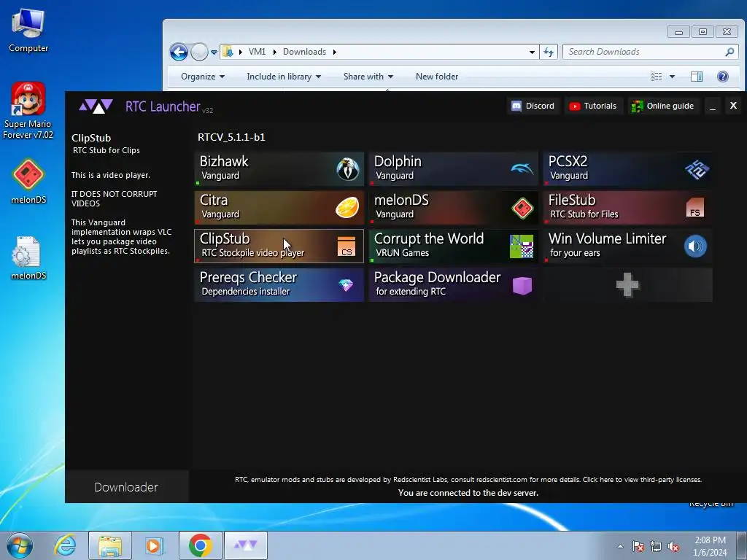Open the Bizhawk Vanguard tile
Viewport: 747px width, 560px height.
click(x=279, y=168)
